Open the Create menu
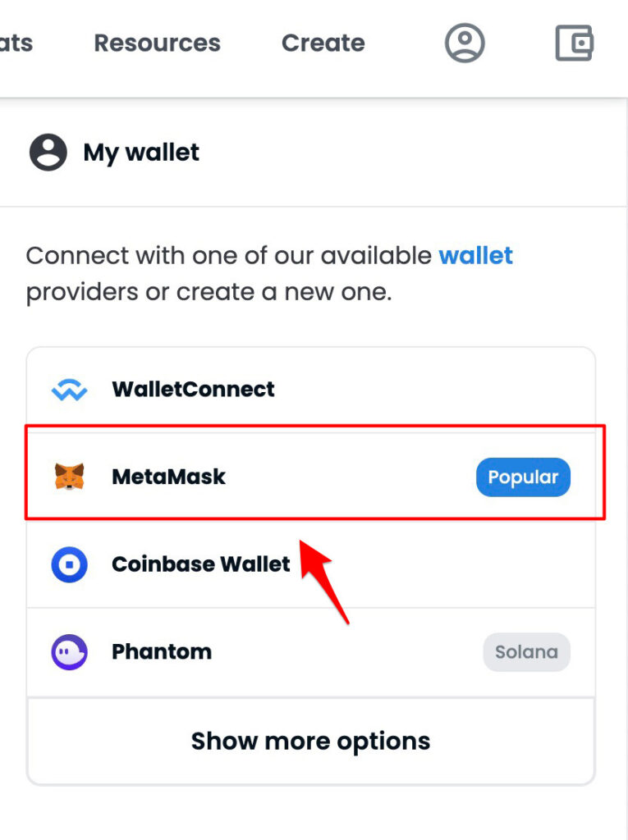Viewport: 628px width, 840px height. pos(323,43)
